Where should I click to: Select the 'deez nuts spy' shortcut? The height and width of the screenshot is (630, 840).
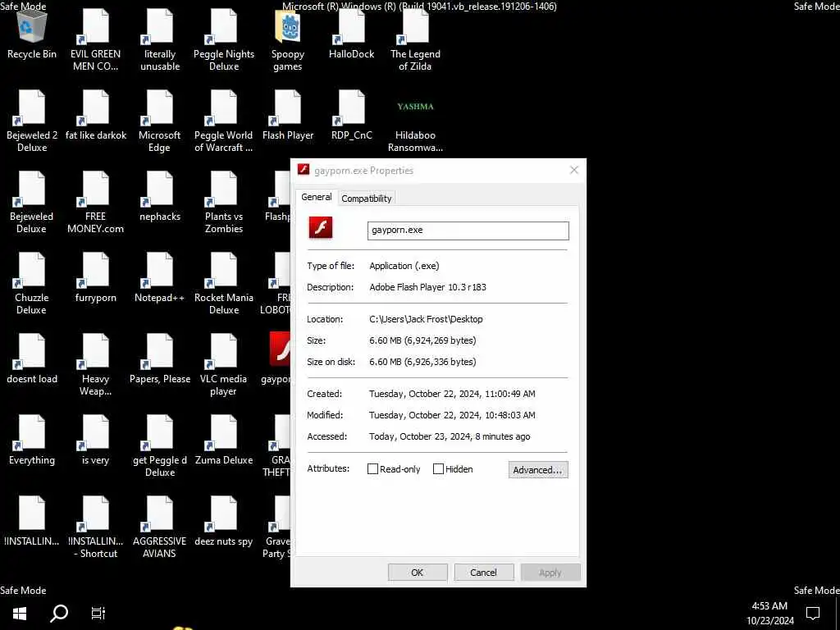coord(224,523)
